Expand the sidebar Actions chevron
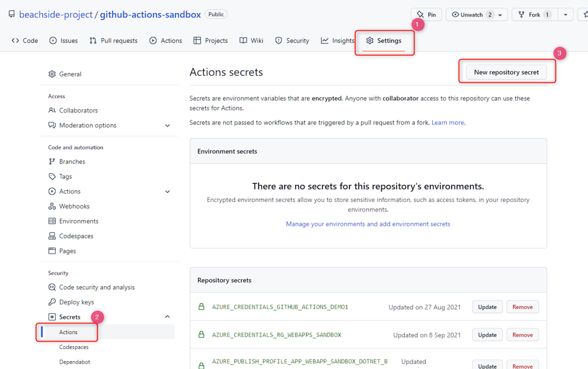The image size is (588, 369). point(168,192)
